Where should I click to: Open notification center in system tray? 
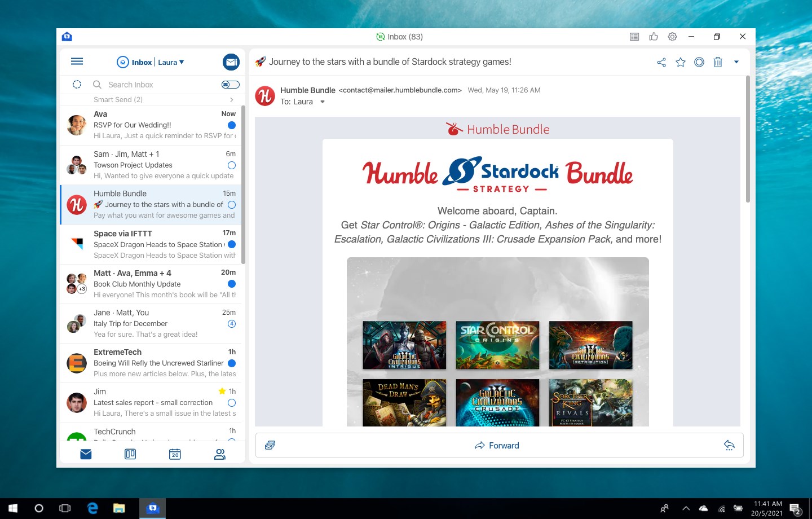coord(796,509)
